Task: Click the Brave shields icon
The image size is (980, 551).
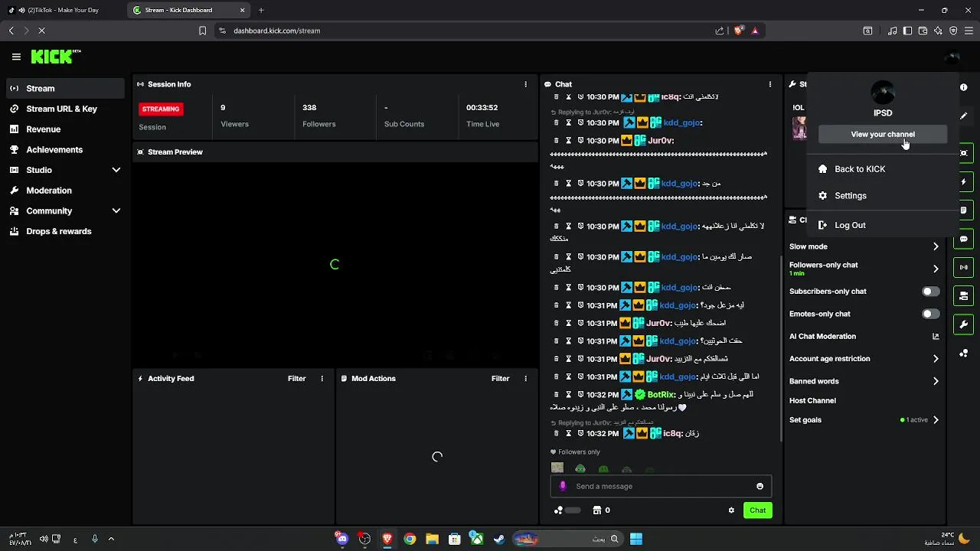Action: (x=739, y=31)
